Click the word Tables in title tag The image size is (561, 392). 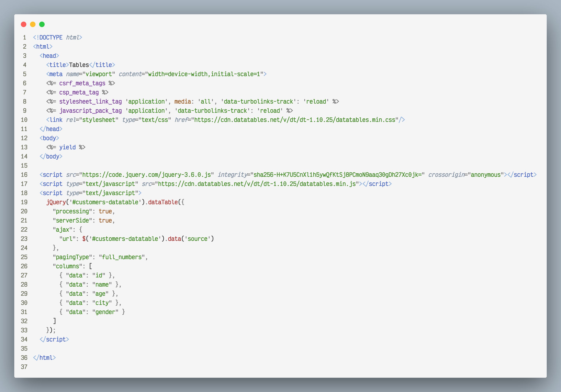79,65
